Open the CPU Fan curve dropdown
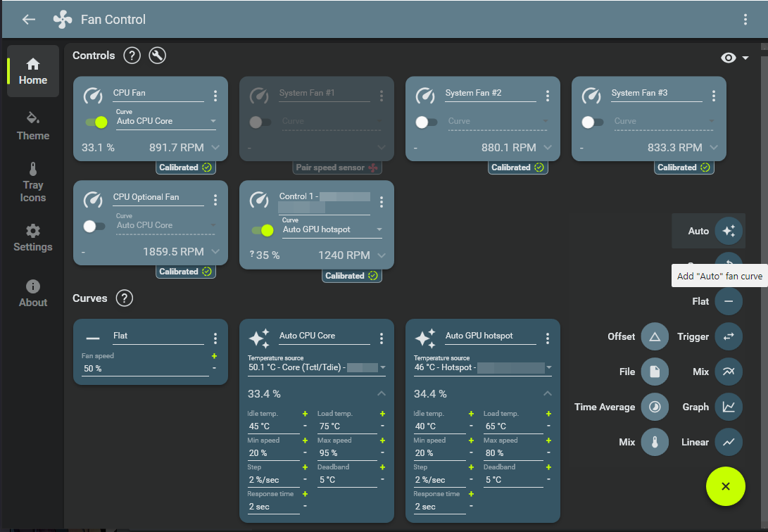768x532 pixels. point(166,121)
